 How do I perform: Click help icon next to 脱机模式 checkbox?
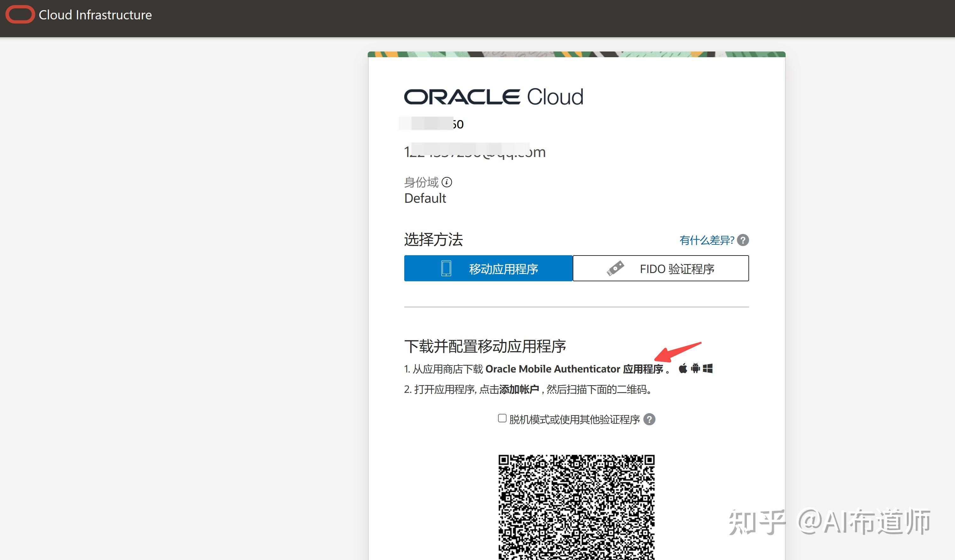click(649, 420)
